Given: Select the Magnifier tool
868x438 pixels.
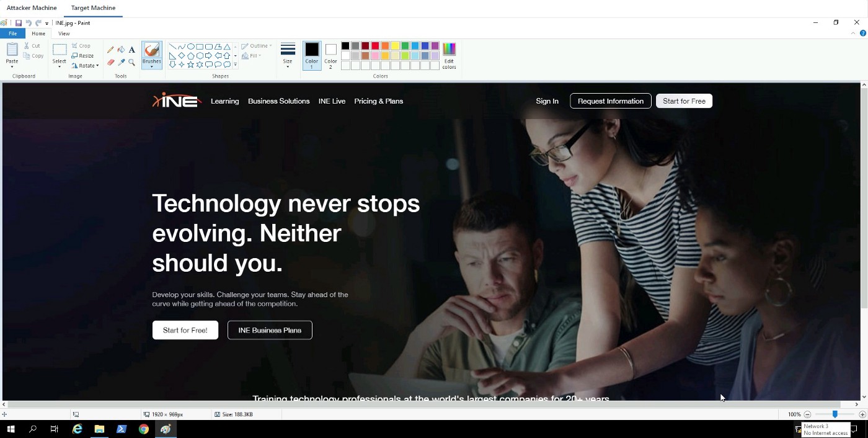Looking at the screenshot, I should pos(131,63).
